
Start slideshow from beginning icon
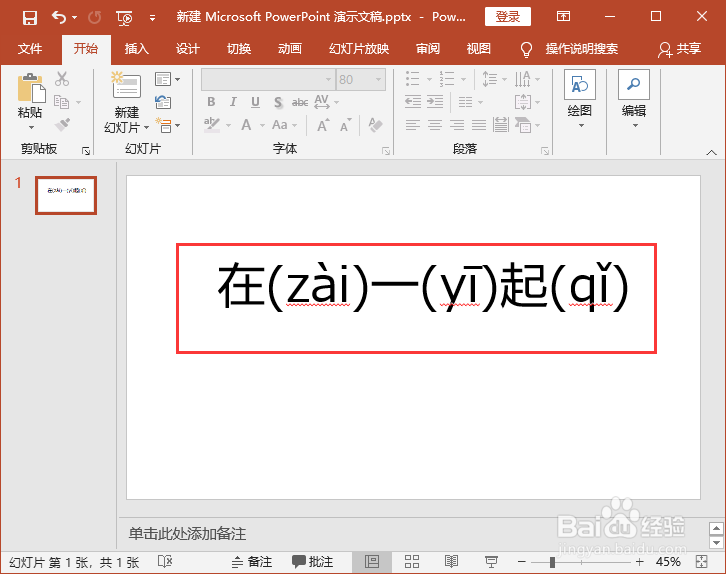click(x=125, y=18)
